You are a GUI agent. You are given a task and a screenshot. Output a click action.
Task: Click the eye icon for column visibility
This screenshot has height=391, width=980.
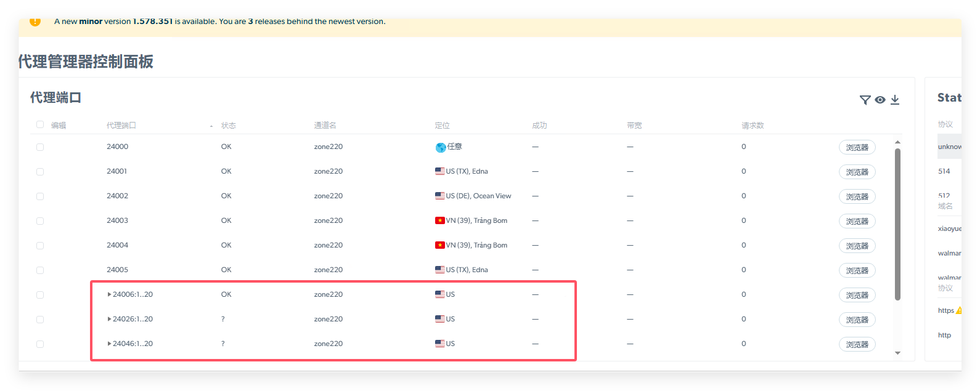pos(880,100)
